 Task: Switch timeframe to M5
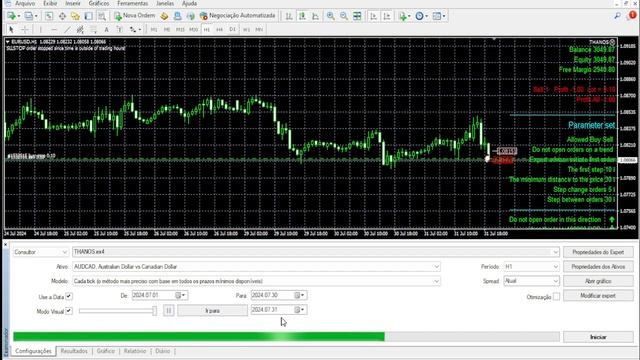pyautogui.click(x=167, y=29)
